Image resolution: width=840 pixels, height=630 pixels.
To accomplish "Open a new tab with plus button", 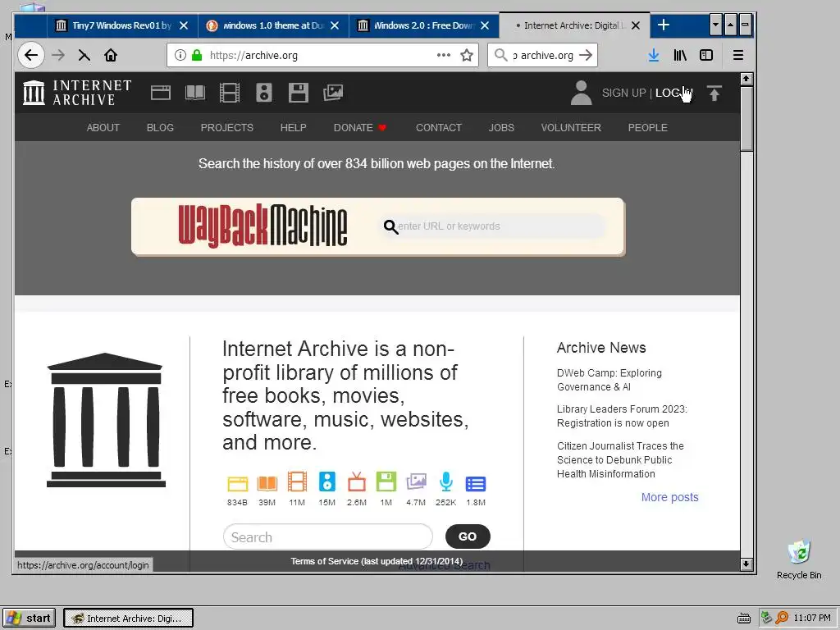I will click(x=663, y=25).
